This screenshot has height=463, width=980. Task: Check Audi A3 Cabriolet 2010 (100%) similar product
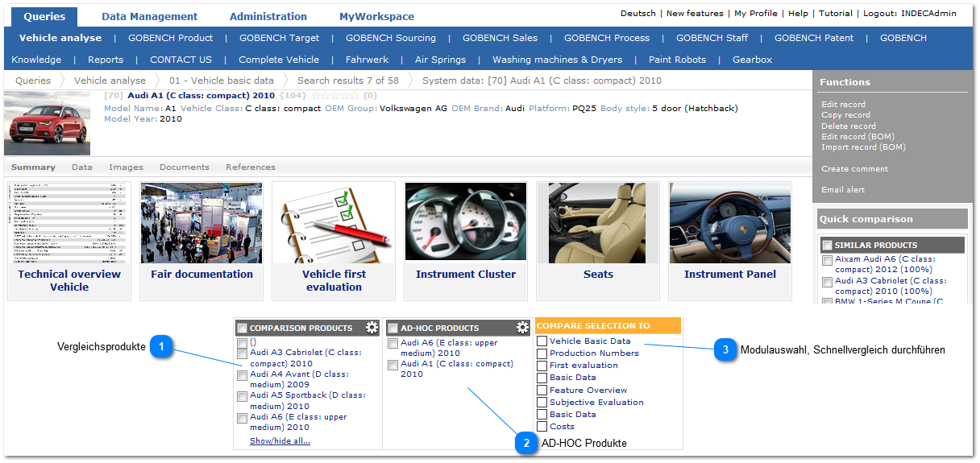(x=827, y=282)
